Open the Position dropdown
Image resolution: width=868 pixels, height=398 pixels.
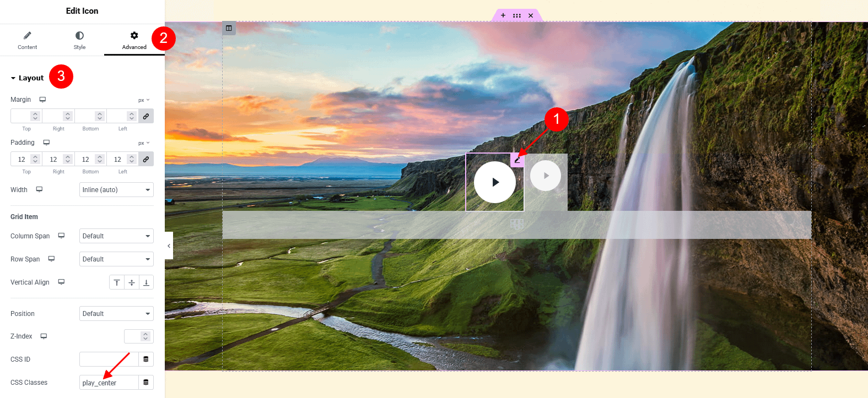pyautogui.click(x=116, y=314)
